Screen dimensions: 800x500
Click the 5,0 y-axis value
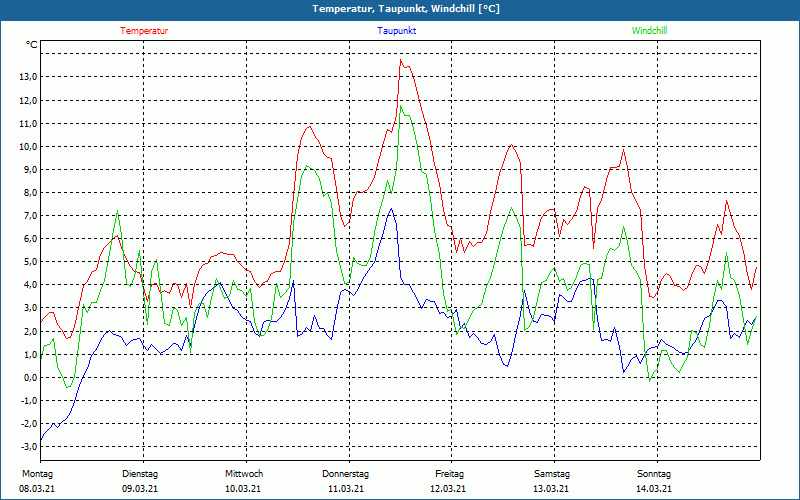point(30,262)
